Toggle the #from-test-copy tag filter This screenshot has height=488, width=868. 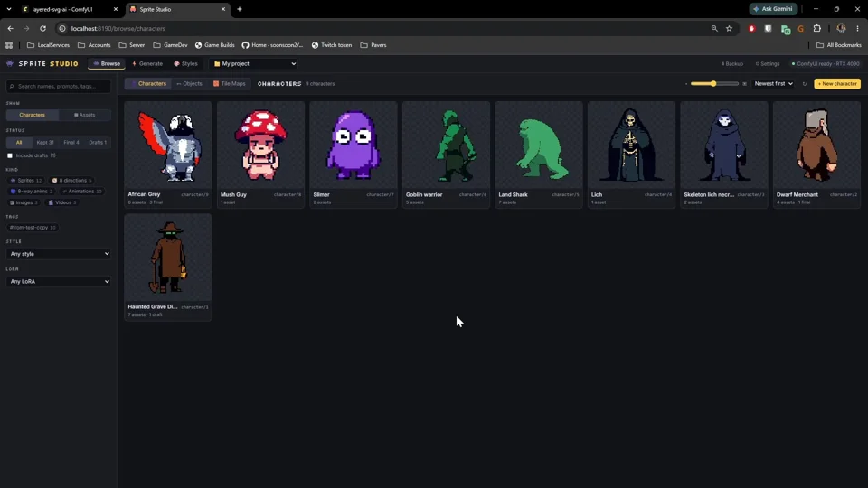33,228
